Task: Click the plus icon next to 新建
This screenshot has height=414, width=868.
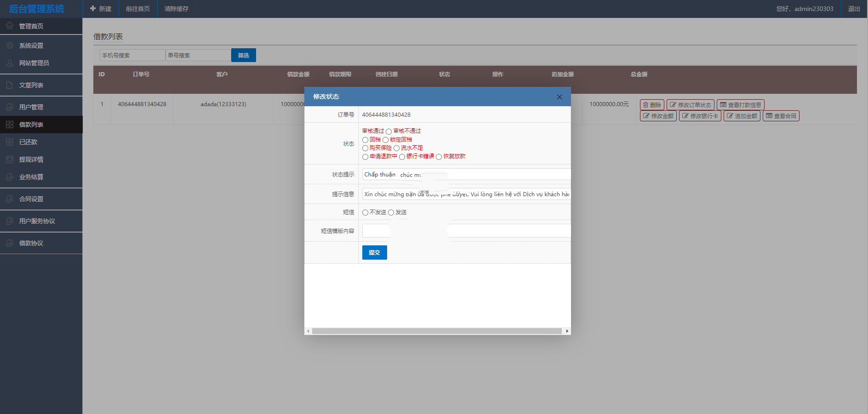Action: click(x=93, y=9)
